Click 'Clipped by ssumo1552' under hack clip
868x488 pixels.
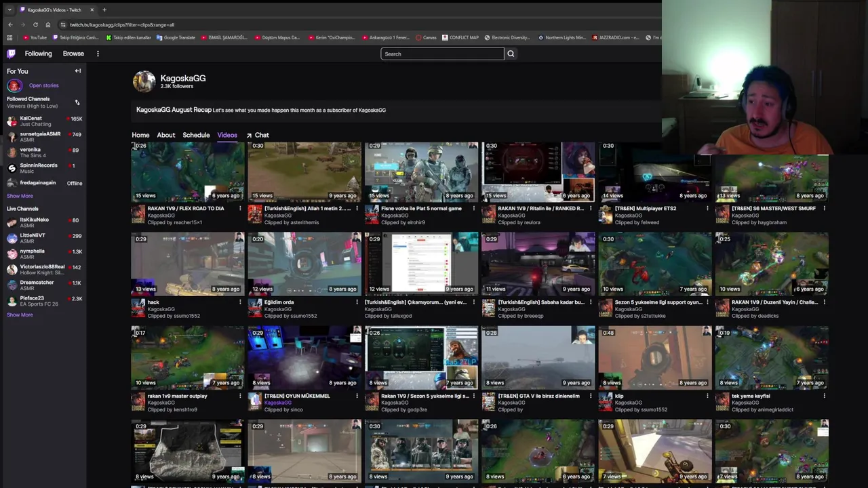174,316
